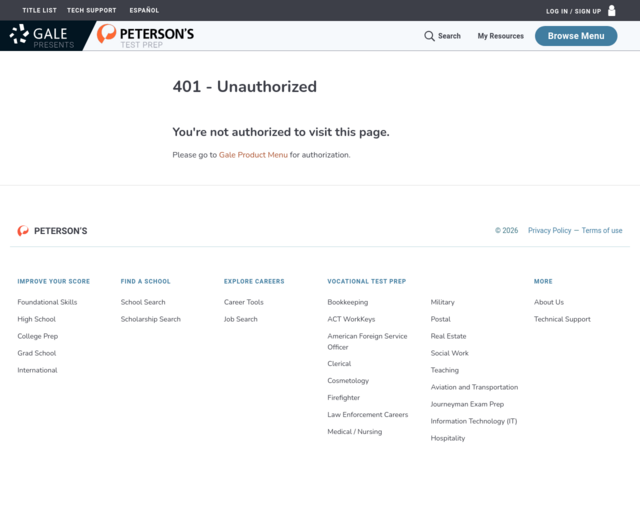Open Career Tools link
Image resolution: width=640 pixels, height=512 pixels.
pyautogui.click(x=244, y=302)
